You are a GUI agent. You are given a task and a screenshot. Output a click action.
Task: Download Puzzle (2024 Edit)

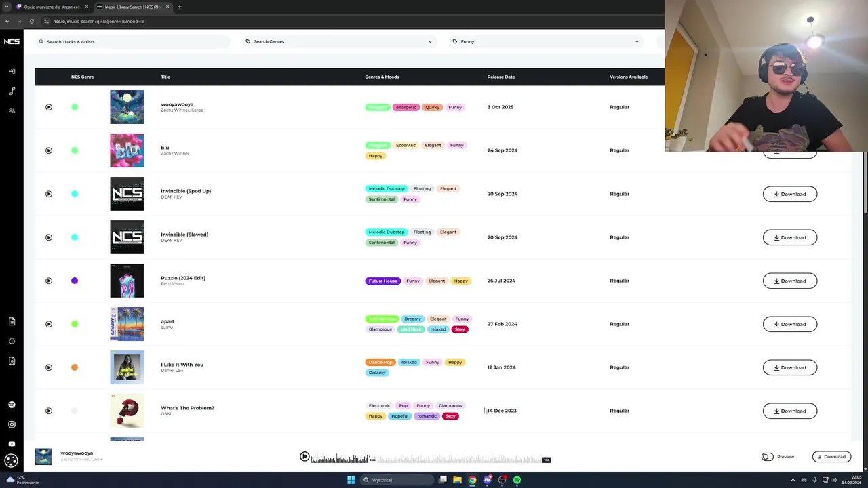(x=790, y=281)
